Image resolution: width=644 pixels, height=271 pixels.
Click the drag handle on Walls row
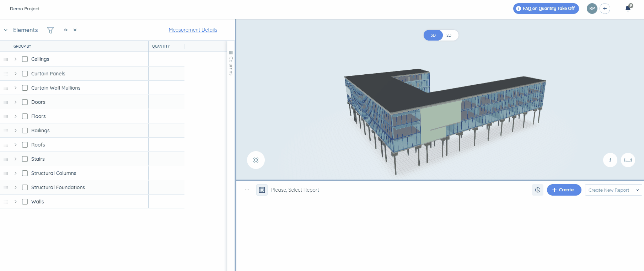(6, 202)
